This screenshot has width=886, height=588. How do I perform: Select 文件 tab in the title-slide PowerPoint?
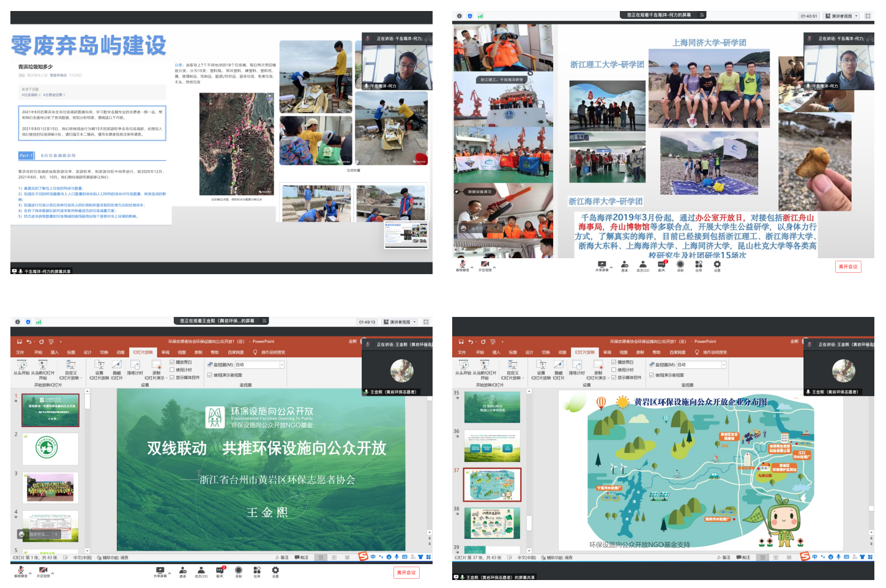tap(20, 352)
